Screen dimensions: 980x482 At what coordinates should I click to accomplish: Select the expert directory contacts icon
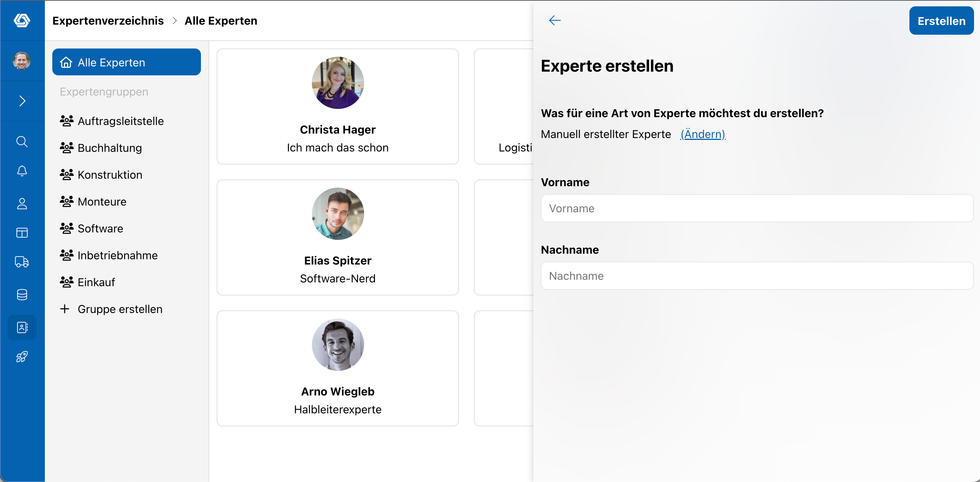pyautogui.click(x=22, y=327)
